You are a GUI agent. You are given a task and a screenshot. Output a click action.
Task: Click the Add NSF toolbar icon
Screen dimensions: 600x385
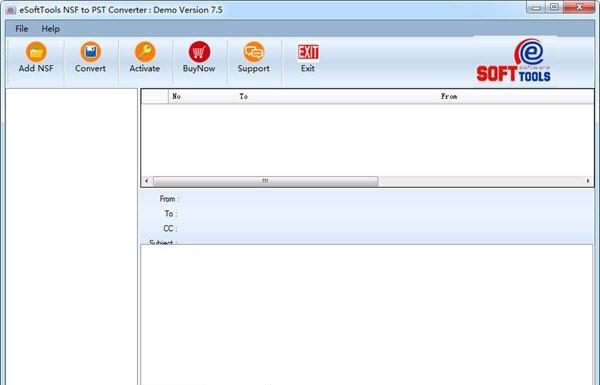(36, 52)
